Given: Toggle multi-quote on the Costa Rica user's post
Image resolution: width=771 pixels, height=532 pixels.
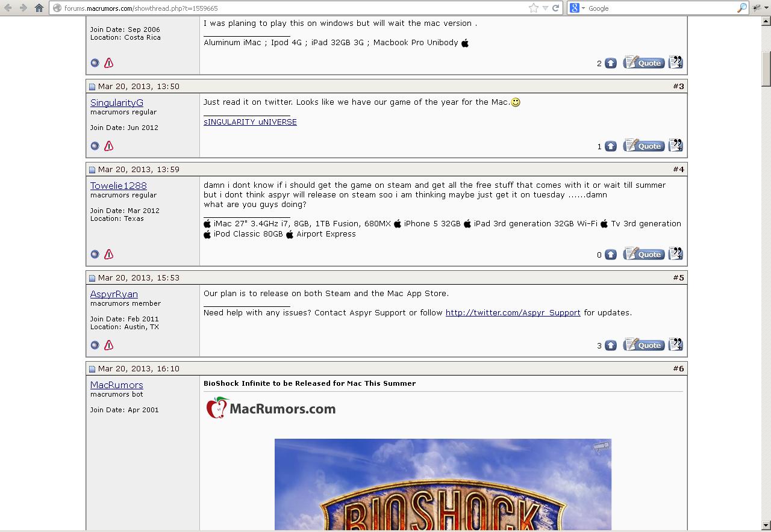Looking at the screenshot, I should tap(676, 62).
